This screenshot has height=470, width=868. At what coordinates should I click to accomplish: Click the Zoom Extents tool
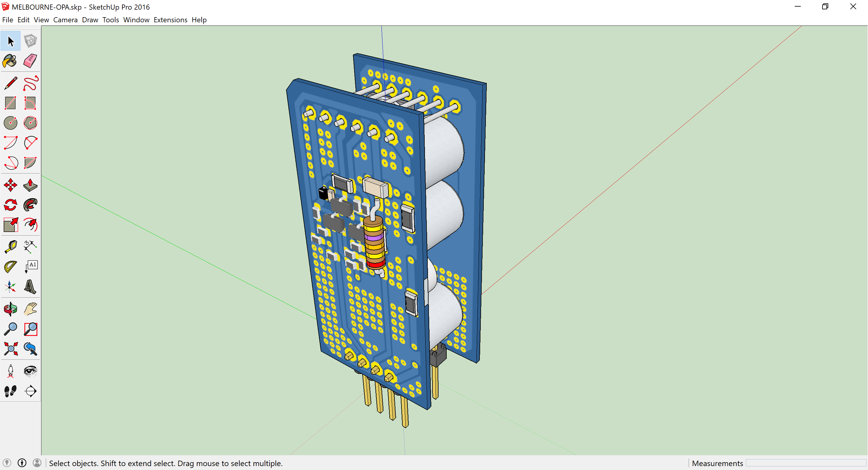pos(11,349)
